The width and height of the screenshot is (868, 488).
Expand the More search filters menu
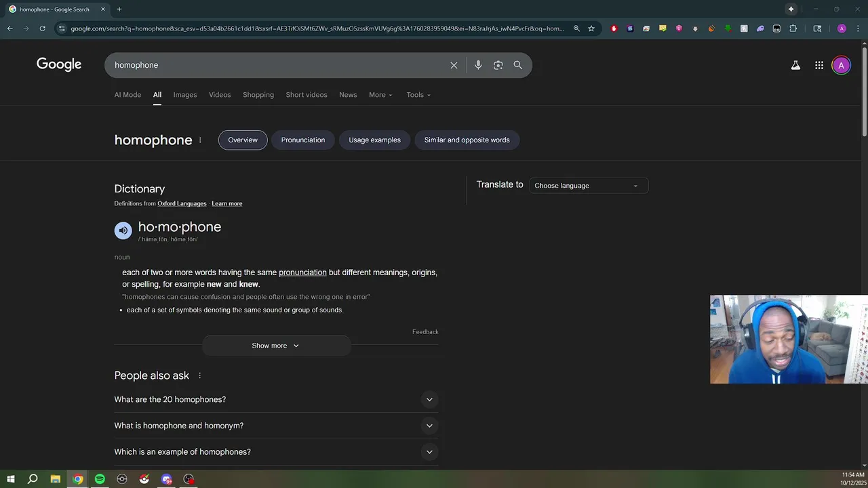point(380,95)
